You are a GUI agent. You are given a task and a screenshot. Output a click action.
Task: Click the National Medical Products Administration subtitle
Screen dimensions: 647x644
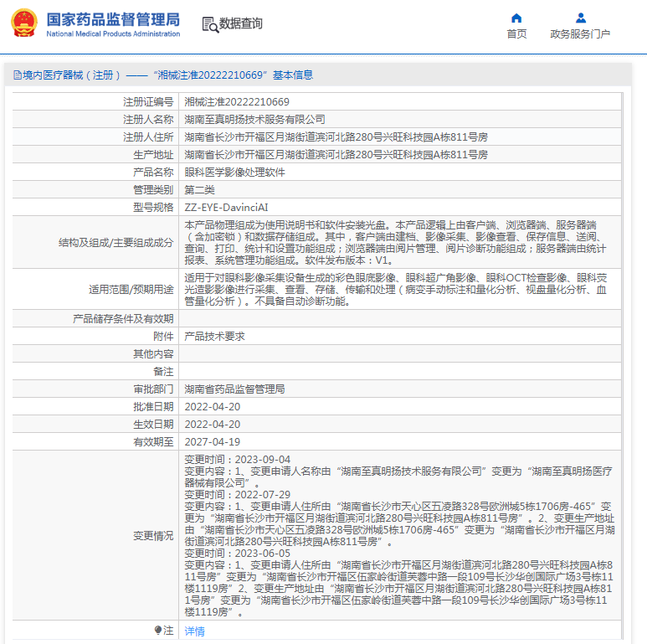[x=113, y=33]
